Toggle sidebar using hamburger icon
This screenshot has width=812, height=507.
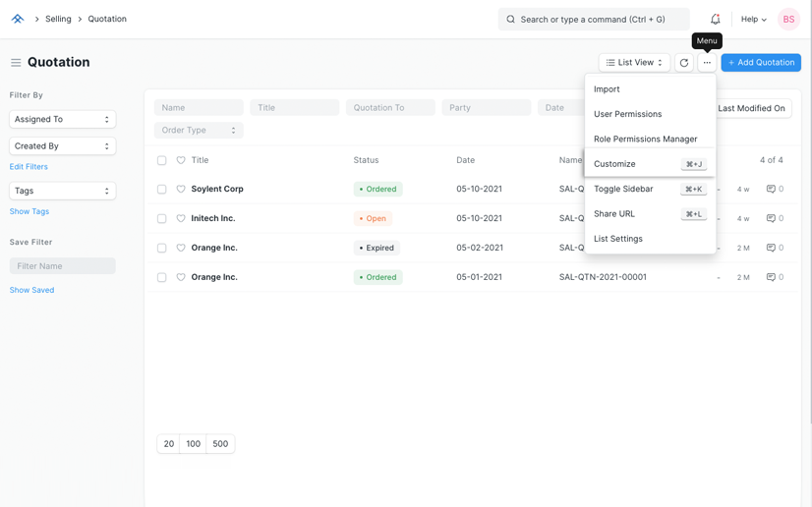pyautogui.click(x=16, y=63)
